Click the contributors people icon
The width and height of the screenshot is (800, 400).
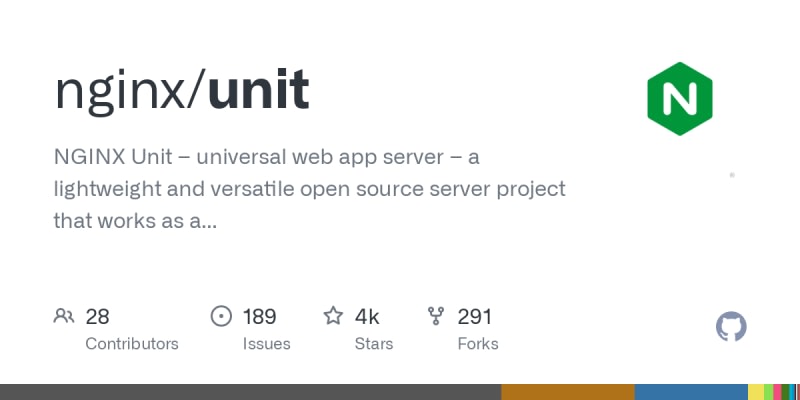tap(64, 317)
